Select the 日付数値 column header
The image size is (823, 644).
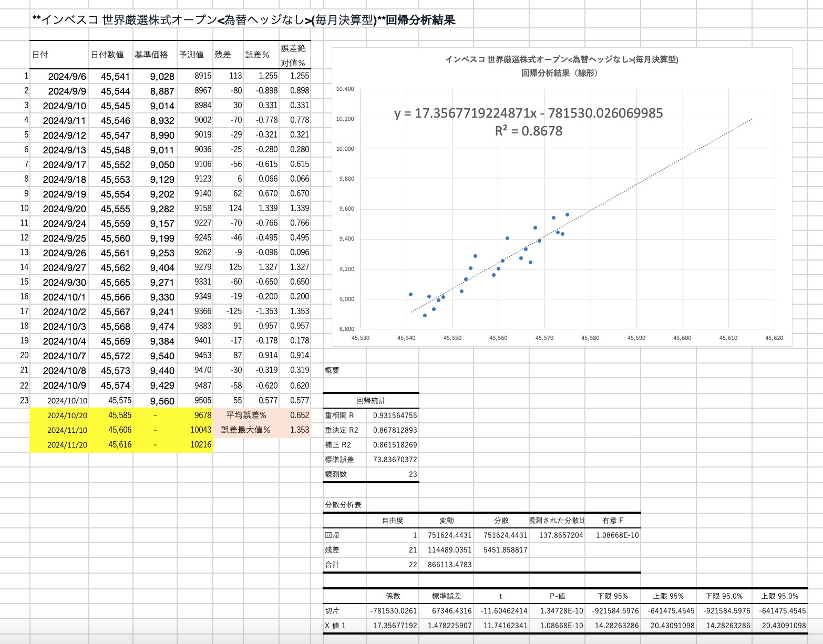click(107, 55)
